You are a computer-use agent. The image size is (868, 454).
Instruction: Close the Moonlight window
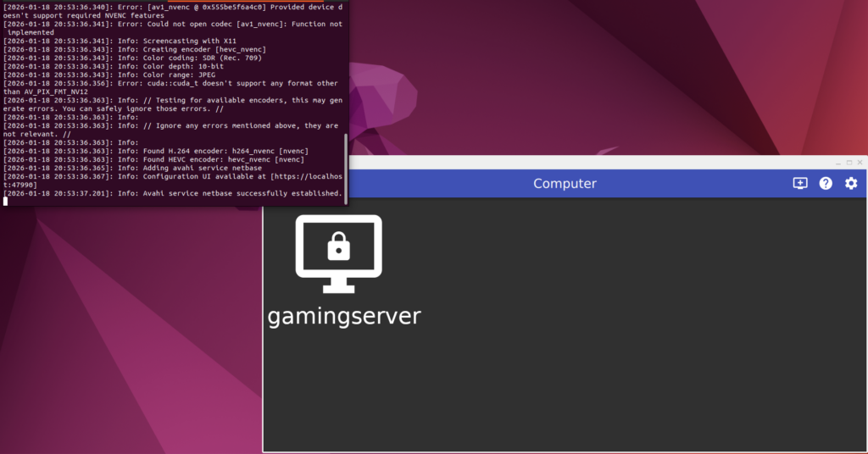coord(860,163)
